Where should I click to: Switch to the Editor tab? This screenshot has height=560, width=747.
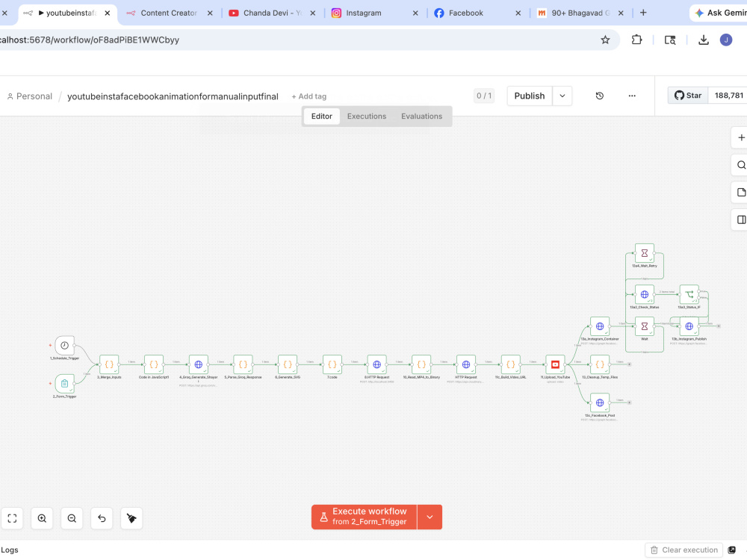[x=321, y=116]
